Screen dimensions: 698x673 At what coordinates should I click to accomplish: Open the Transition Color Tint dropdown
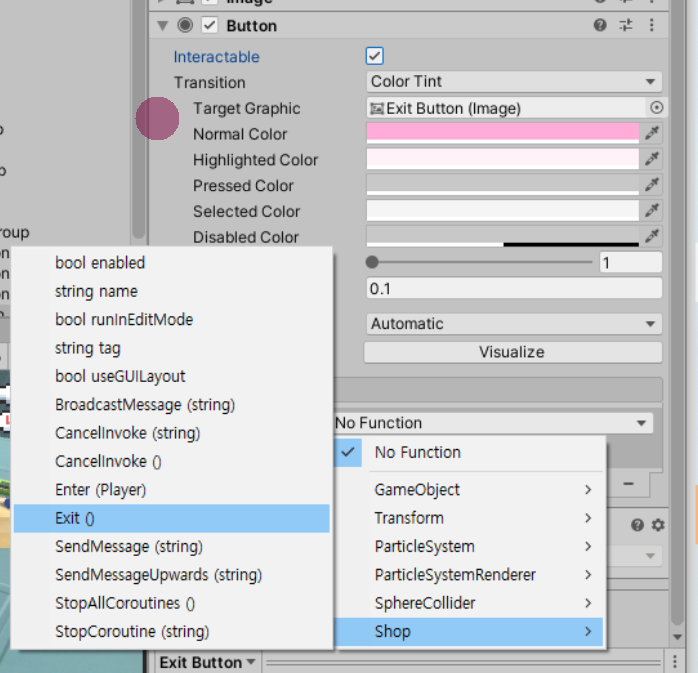click(514, 81)
